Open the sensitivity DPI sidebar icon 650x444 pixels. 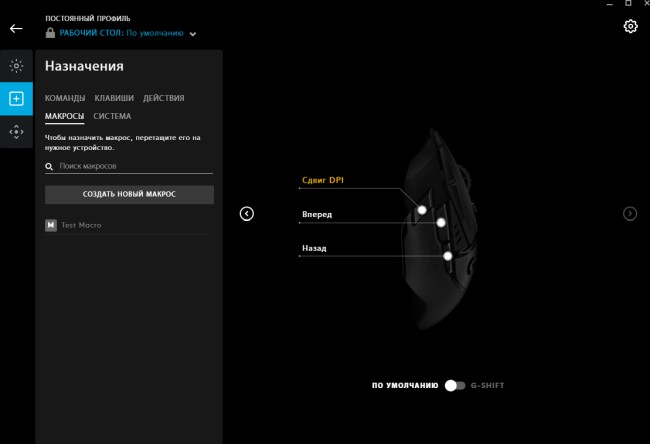16,131
